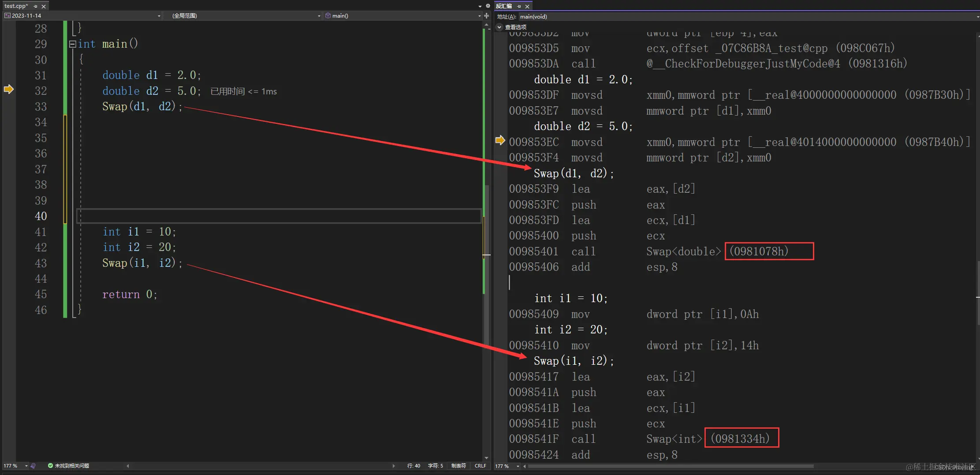
Task: Open the (全局范围) scope dropdown
Action: [243, 16]
